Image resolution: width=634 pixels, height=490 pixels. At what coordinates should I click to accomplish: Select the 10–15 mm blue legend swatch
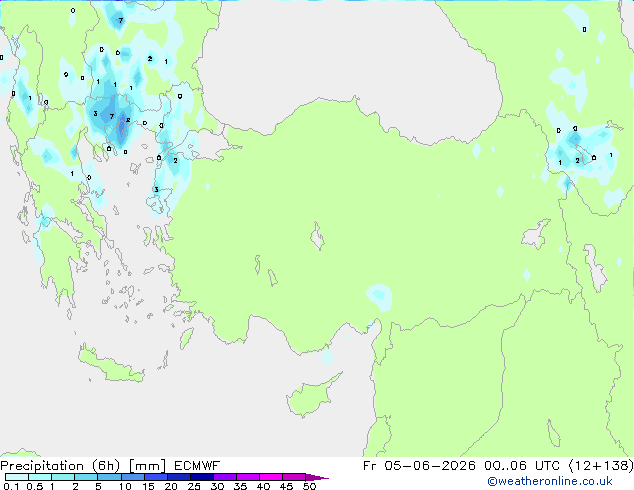click(132, 477)
